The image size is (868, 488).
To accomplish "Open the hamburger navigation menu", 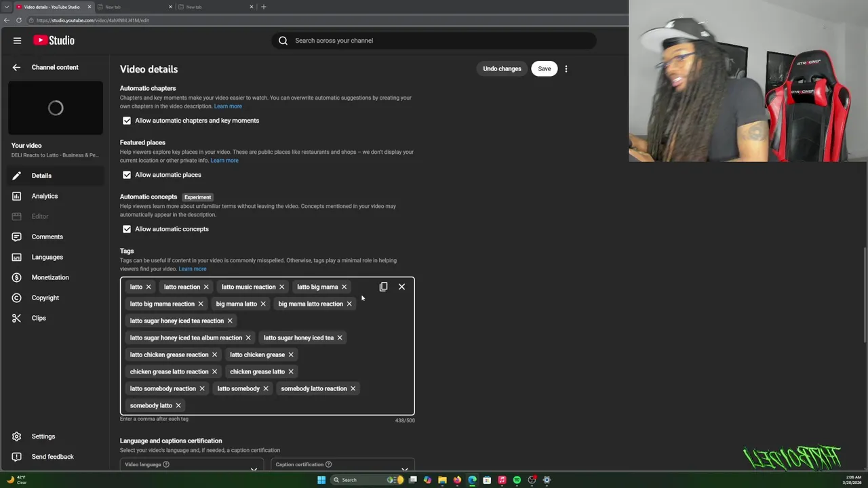I will [x=17, y=41].
